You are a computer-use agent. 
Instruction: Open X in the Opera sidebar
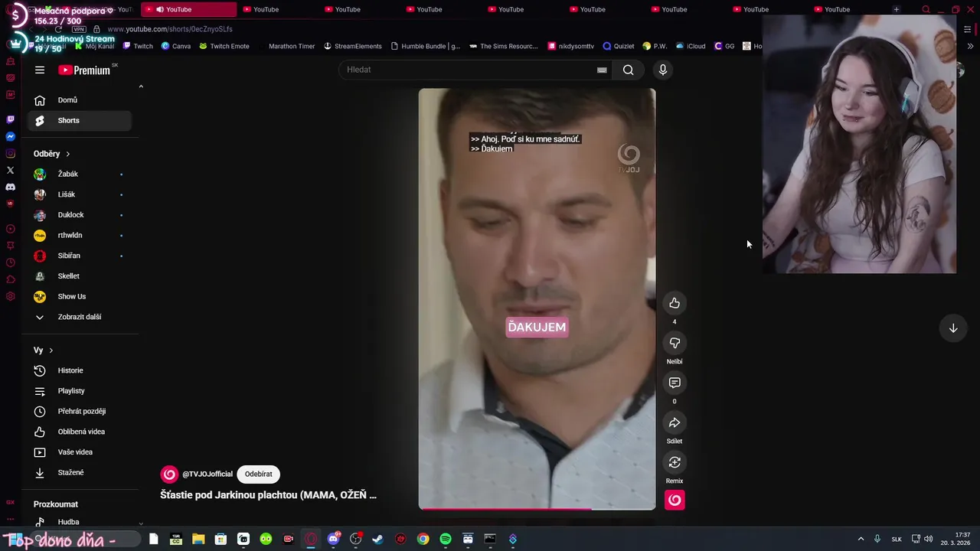[10, 170]
